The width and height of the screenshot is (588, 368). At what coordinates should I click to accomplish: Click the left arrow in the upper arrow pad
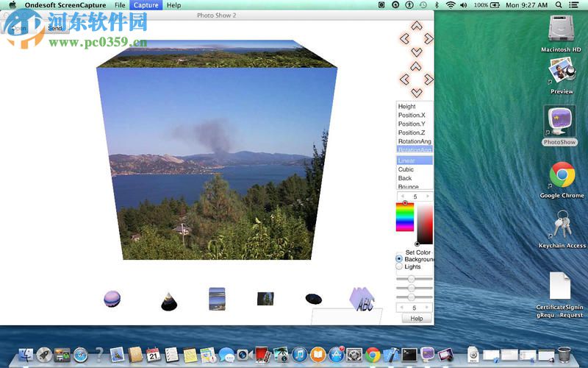pos(404,39)
